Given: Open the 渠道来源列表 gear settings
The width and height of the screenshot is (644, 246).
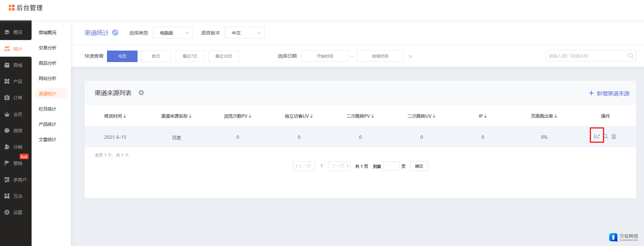Looking at the screenshot, I should click(141, 93).
